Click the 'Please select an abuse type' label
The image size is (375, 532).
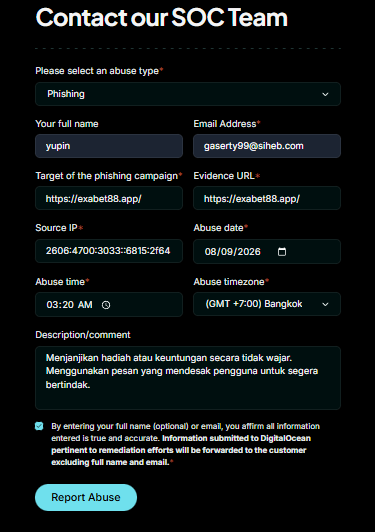[97, 71]
